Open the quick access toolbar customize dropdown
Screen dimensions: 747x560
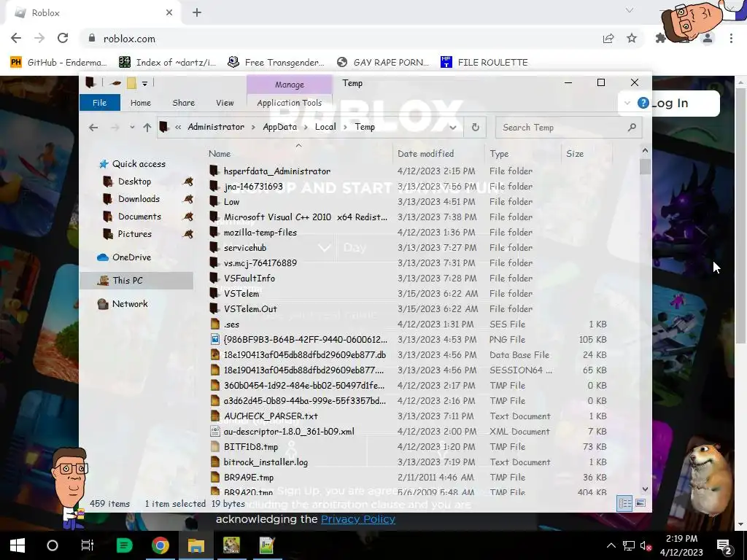click(145, 83)
